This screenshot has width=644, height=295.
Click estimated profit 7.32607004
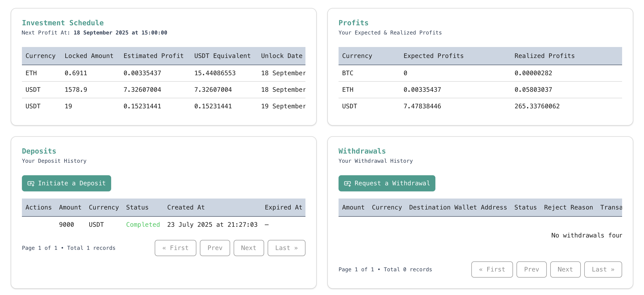point(142,90)
